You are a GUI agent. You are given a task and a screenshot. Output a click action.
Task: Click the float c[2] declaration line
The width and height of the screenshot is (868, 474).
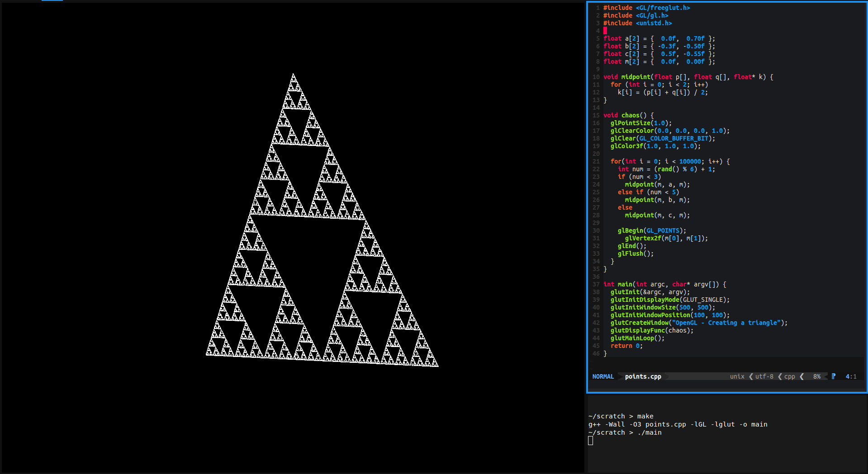pos(659,54)
